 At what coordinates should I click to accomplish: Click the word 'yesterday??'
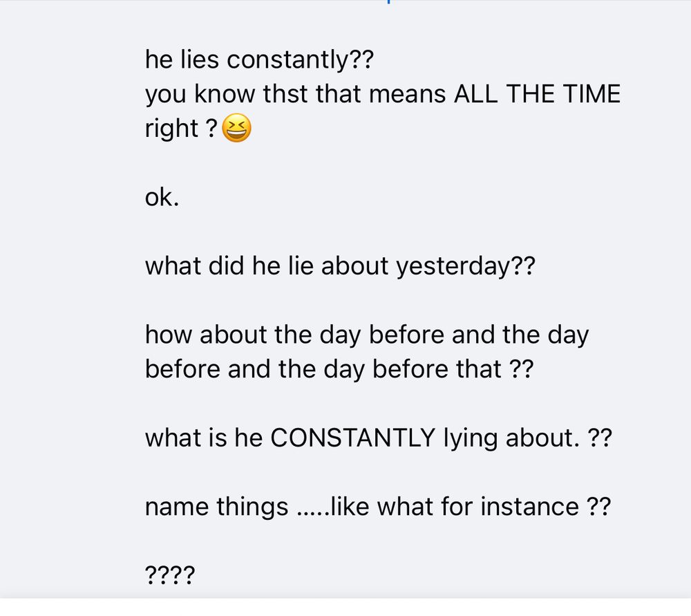[x=465, y=266]
